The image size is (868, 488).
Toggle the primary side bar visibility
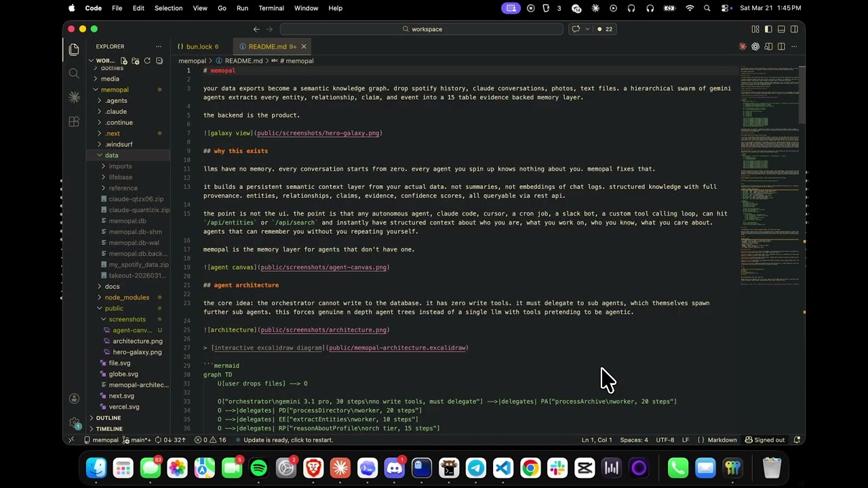768,29
